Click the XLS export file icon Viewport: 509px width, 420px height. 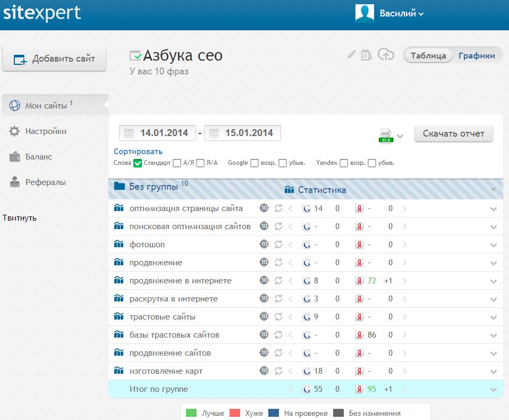point(386,136)
